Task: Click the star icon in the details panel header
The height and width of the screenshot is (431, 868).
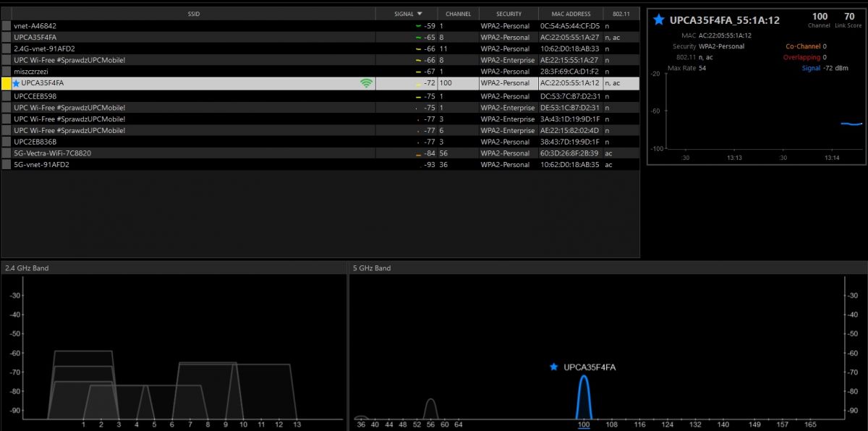Action: (658, 20)
